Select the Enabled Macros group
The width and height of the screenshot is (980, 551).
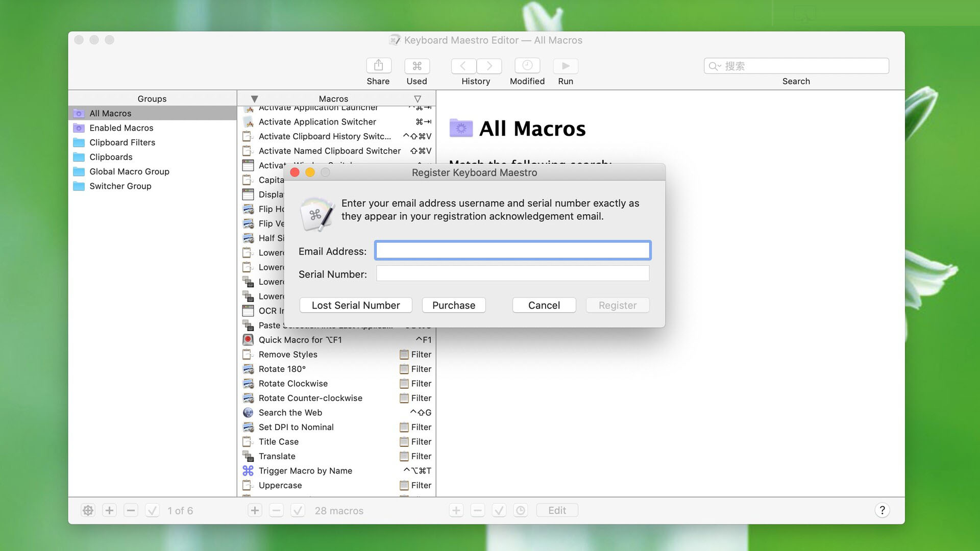point(121,128)
